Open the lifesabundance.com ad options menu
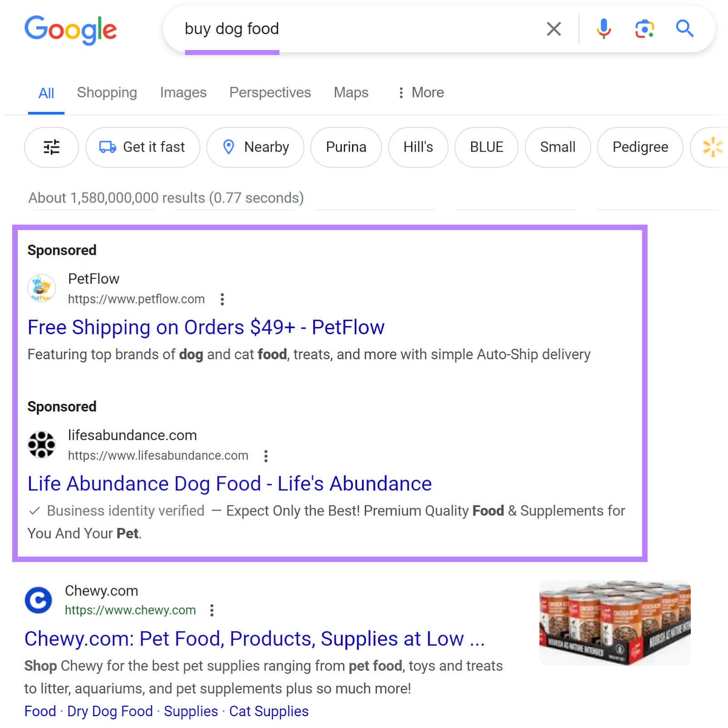728x728 pixels. pos(266,455)
